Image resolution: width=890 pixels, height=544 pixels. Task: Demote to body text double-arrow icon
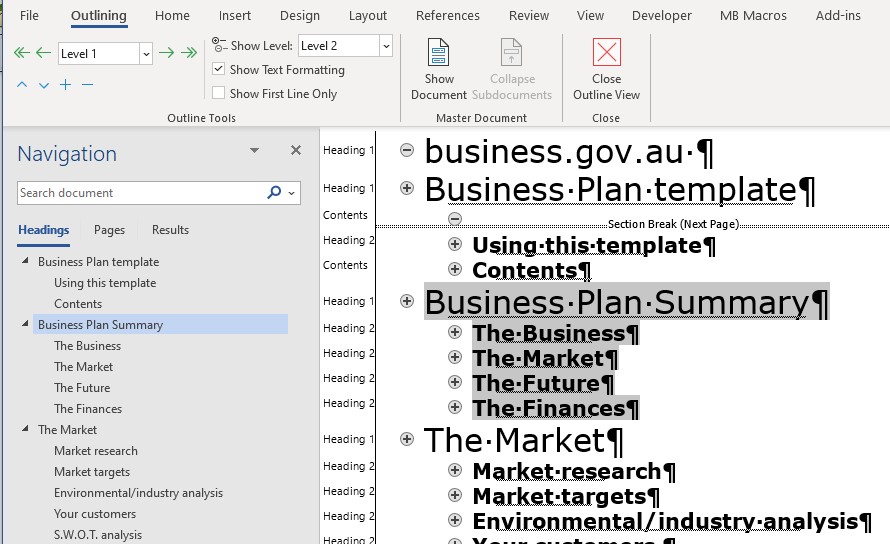click(x=189, y=53)
